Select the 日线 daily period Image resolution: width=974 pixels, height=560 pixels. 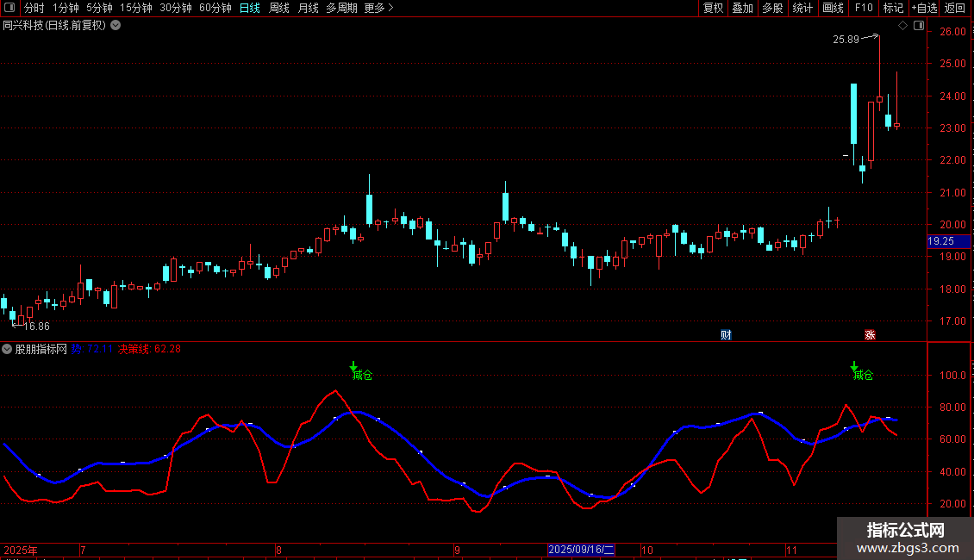[x=250, y=8]
